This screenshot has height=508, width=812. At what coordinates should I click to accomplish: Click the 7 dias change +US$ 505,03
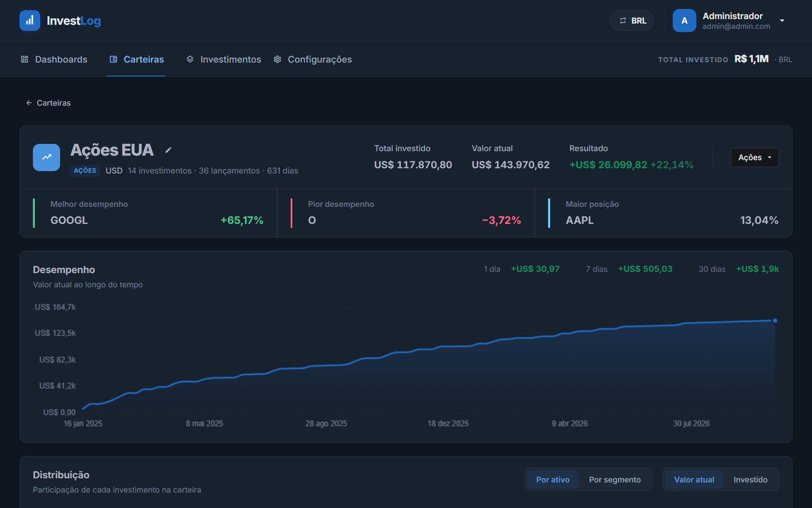point(645,269)
